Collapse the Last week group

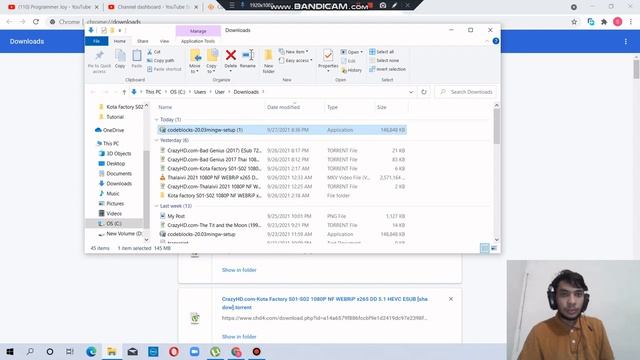point(156,206)
